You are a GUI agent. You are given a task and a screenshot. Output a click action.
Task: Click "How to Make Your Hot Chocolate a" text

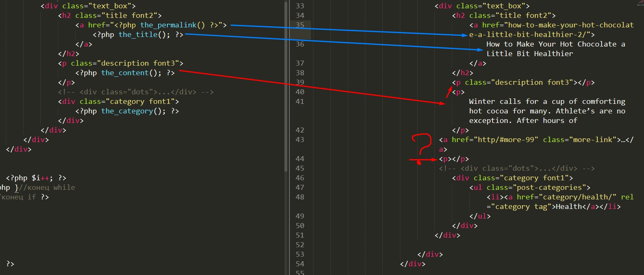coord(556,44)
